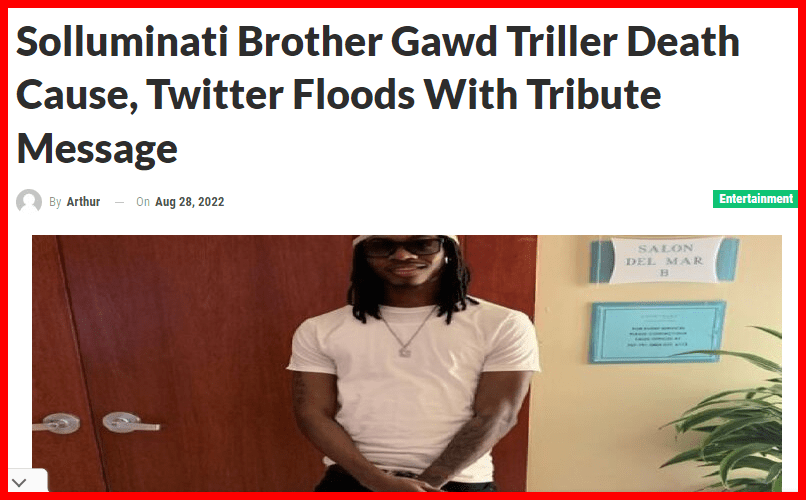The image size is (806, 500).
Task: Click the Aug 28, 2022 publish date
Action: pyautogui.click(x=190, y=202)
